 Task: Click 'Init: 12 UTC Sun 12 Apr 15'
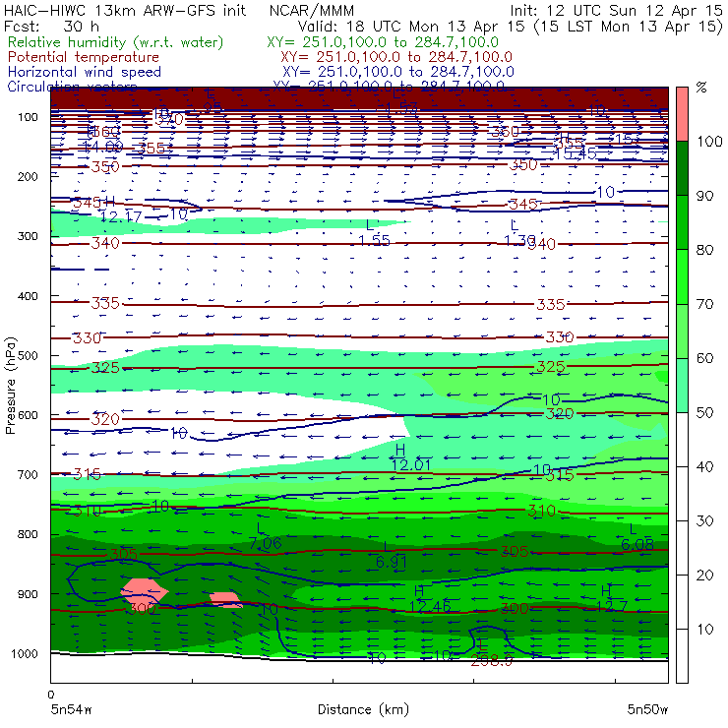tap(616, 10)
